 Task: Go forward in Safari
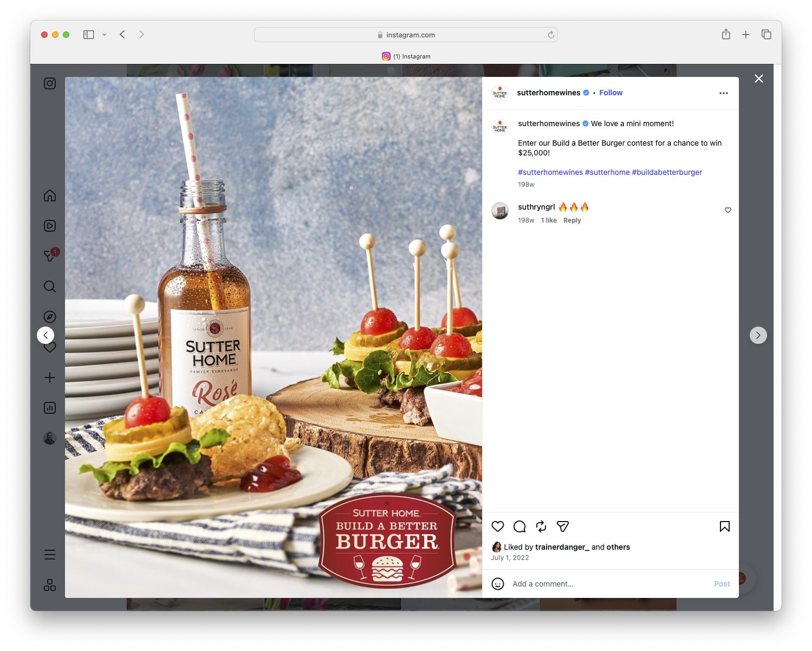click(x=141, y=35)
